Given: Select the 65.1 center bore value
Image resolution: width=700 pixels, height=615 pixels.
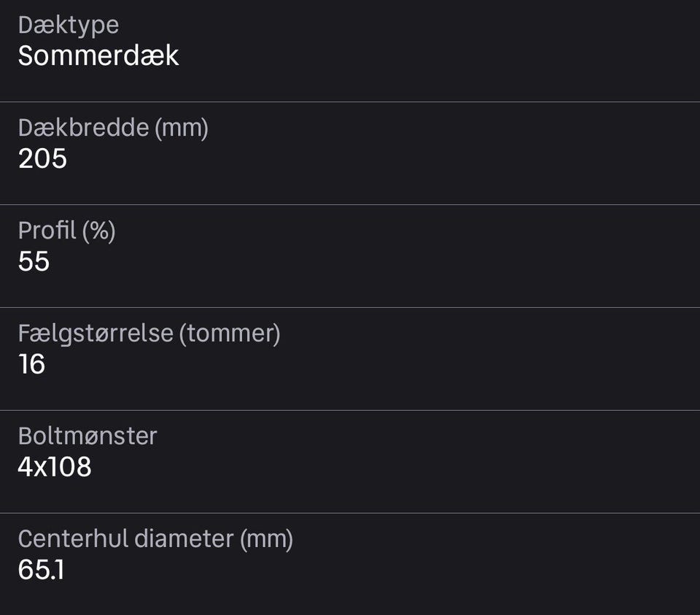Looking at the screenshot, I should click(x=41, y=570).
